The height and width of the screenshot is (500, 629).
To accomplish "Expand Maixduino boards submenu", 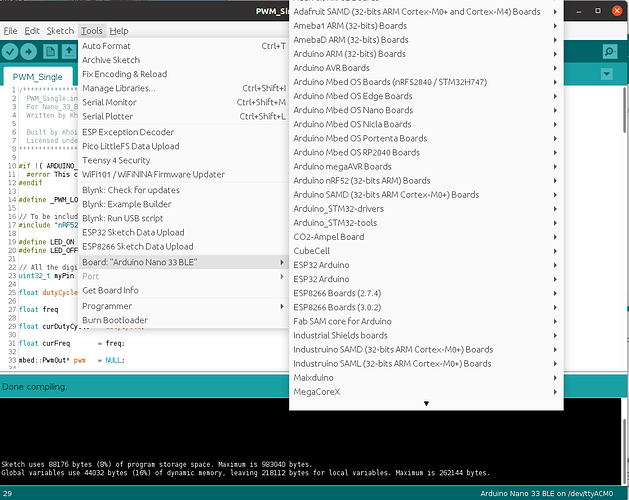I will click(426, 378).
